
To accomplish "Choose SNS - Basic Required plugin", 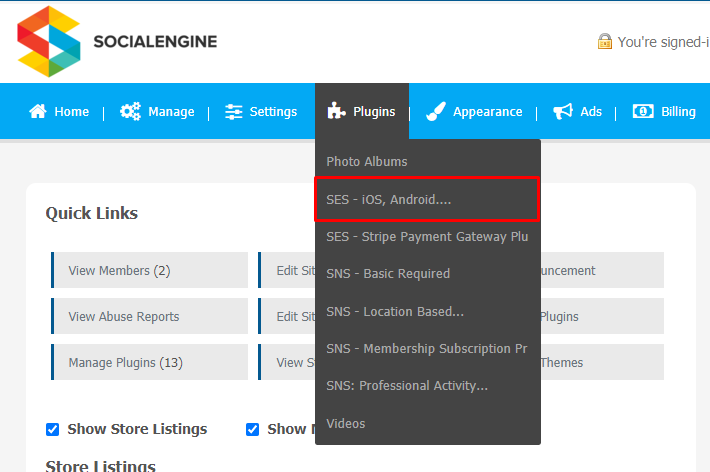I will [428, 274].
